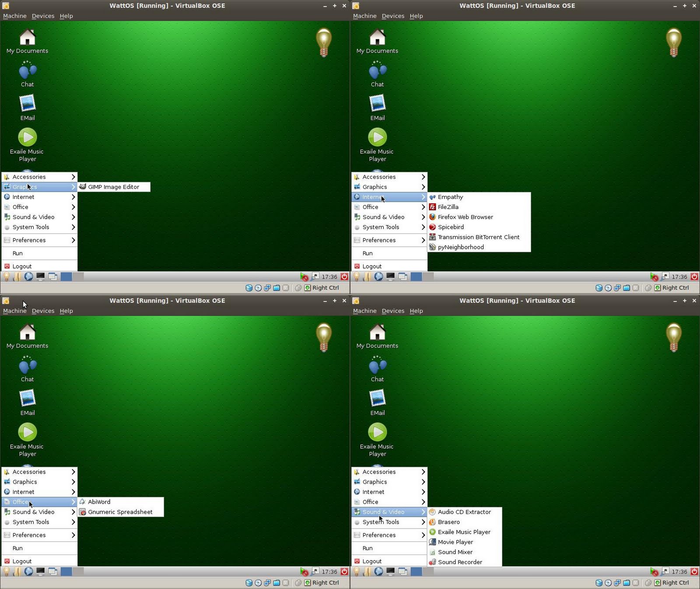Expand System Tools in the window showing FileZilla
The image size is (700, 589).
coord(389,227)
